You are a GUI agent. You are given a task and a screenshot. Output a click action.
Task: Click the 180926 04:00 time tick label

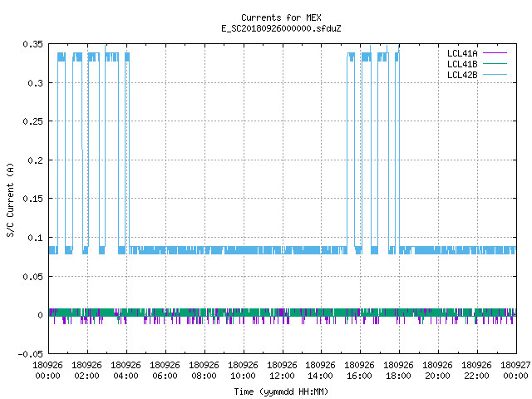point(126,371)
